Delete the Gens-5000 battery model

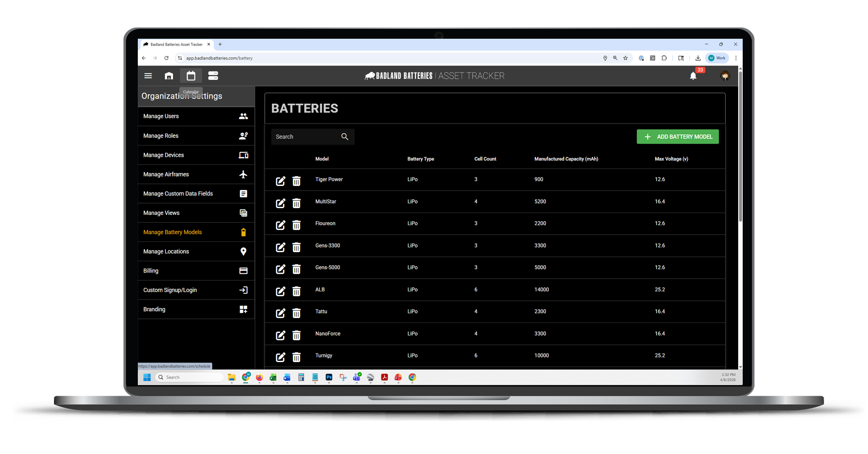pyautogui.click(x=296, y=269)
